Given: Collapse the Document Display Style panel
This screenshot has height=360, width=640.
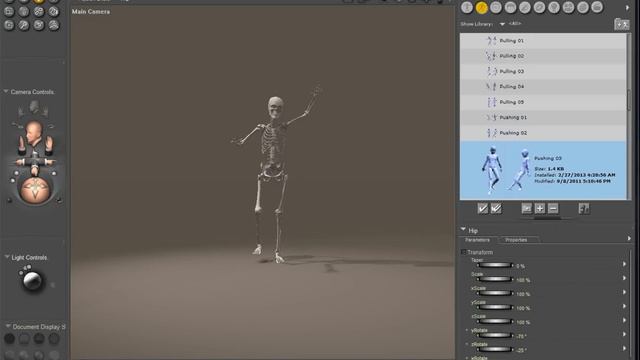Looking at the screenshot, I should tap(8, 326).
